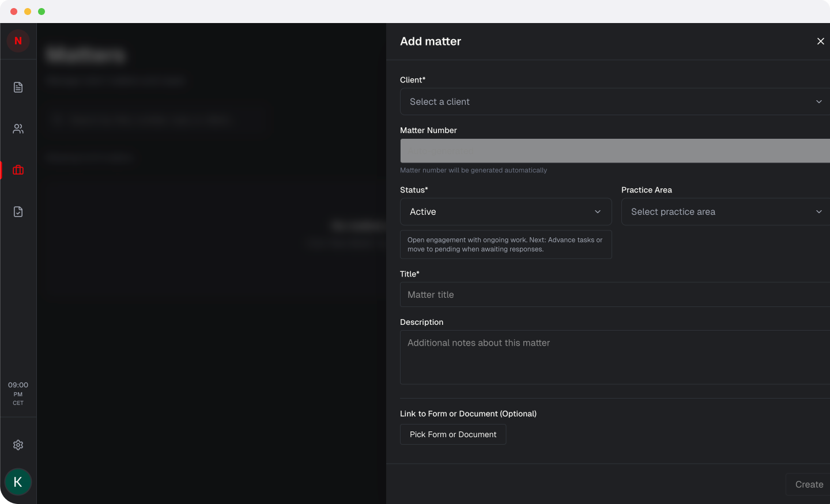Viewport: 830px width, 504px height.
Task: Open the Settings gear icon
Action: coord(18,445)
